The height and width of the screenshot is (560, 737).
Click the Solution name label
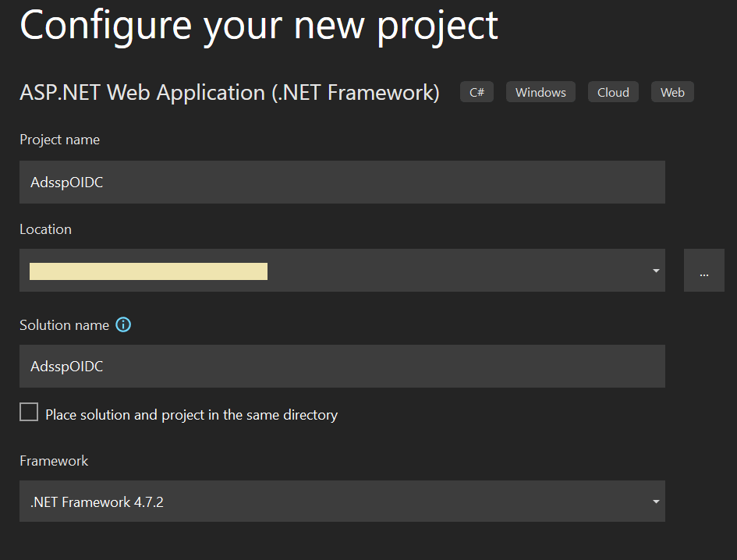click(x=64, y=325)
